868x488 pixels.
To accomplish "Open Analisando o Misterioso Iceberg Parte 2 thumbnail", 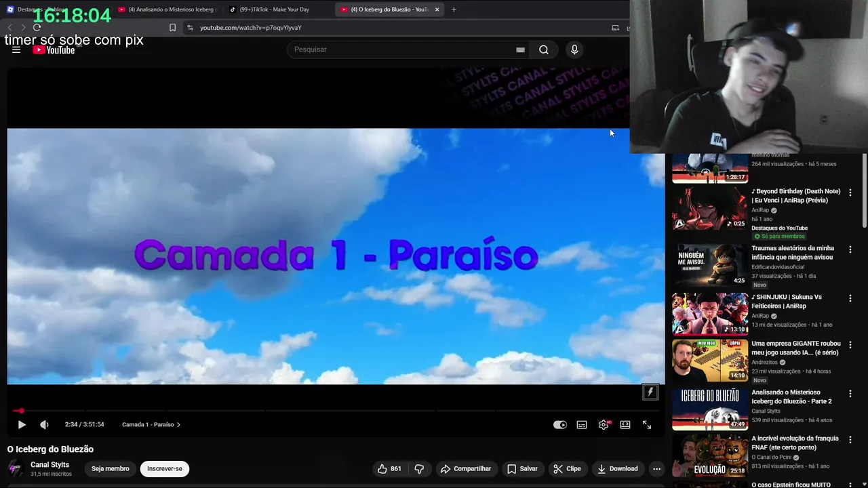I will click(x=710, y=409).
